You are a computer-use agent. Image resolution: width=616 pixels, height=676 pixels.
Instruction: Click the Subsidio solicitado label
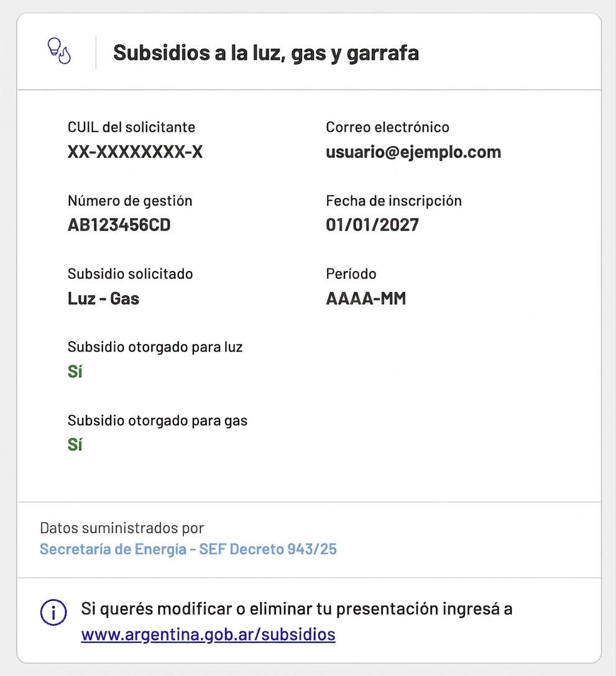tap(131, 274)
